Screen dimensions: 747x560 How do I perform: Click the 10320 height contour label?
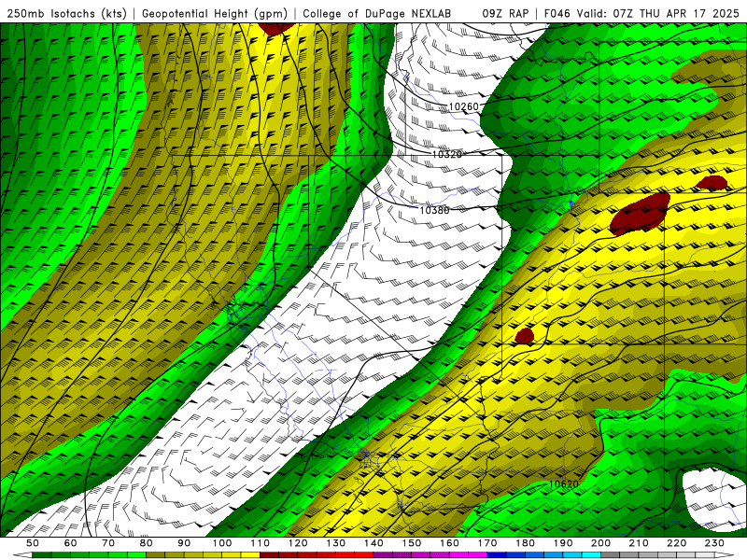pyautogui.click(x=447, y=154)
